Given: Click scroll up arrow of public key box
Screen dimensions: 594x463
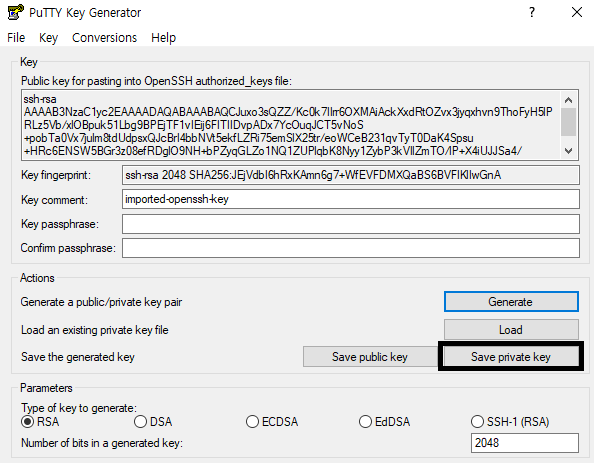Looking at the screenshot, I should (568, 100).
